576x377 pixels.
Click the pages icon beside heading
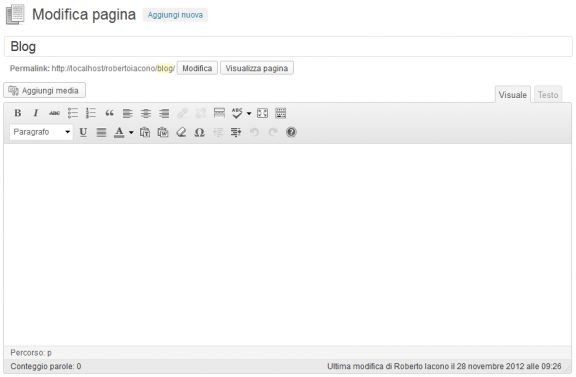[x=15, y=15]
